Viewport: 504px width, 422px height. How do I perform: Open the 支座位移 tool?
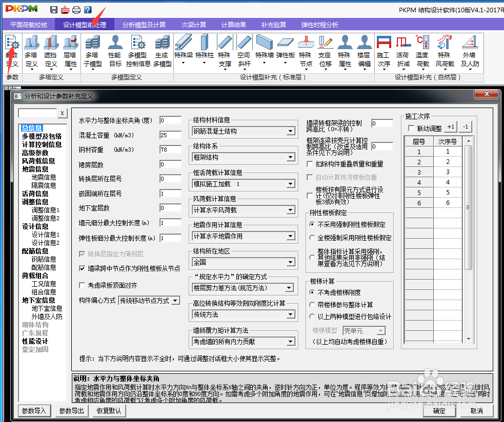(x=325, y=52)
